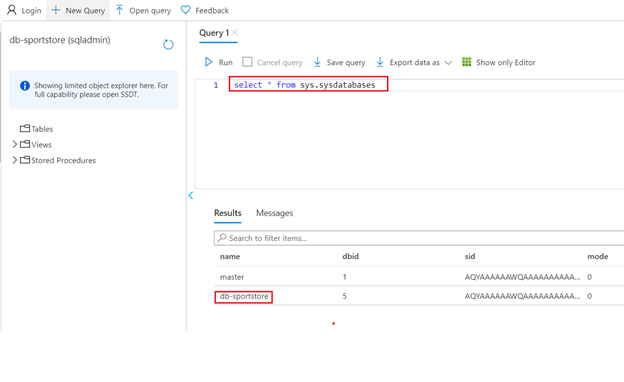Click into the query editor line 1
Viewport: 624px width, 382px height.
(304, 85)
